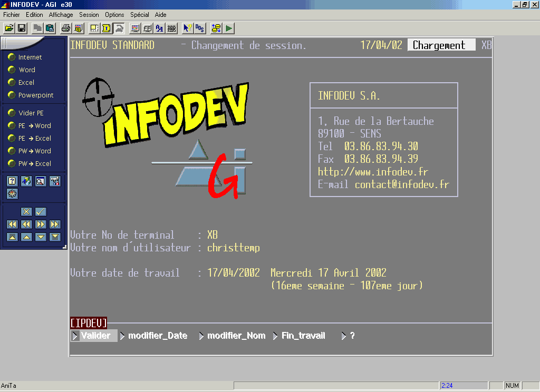Click the 17/04/2002 work date value
The image size is (540, 392).
coord(234,273)
